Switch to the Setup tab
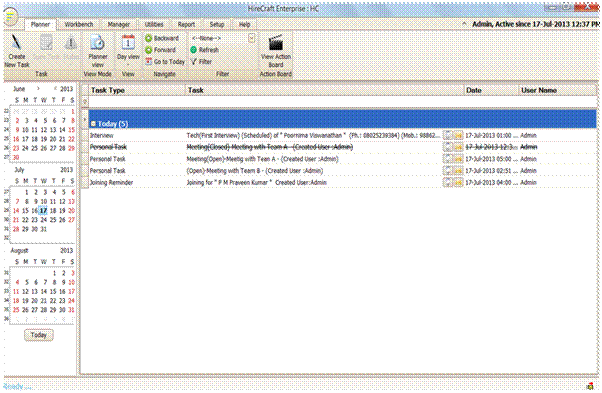 pos(217,24)
